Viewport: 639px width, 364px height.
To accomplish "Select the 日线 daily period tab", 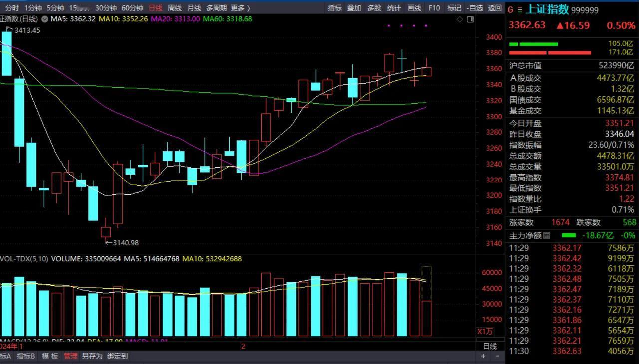I will tap(156, 8).
